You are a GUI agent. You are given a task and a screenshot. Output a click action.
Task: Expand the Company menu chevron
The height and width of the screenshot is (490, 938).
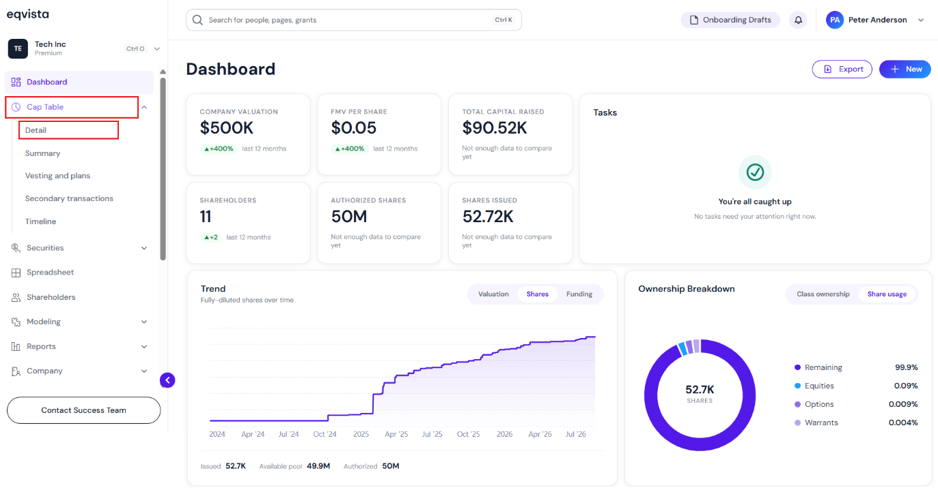[x=144, y=371]
